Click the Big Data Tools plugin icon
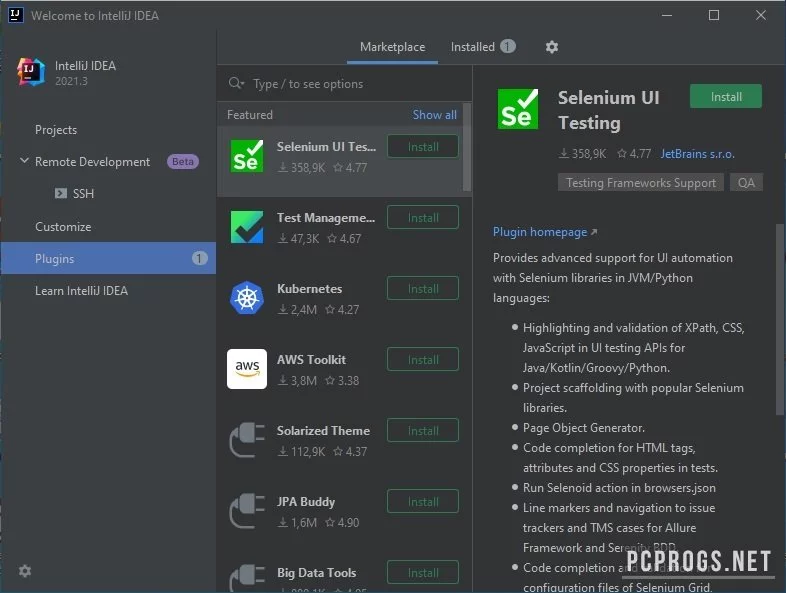 click(x=247, y=578)
